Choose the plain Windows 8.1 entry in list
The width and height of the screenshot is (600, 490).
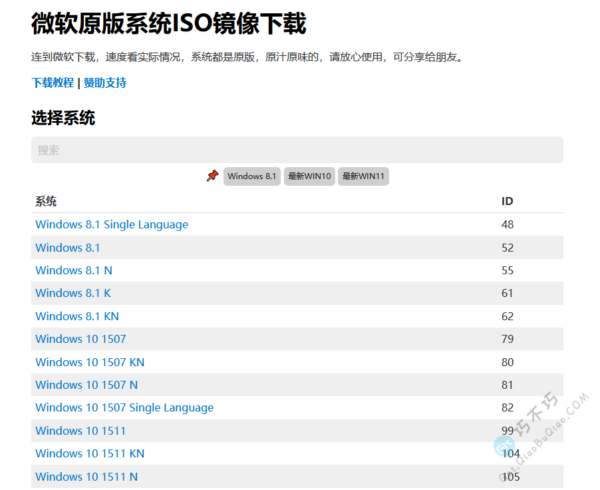[x=67, y=248]
